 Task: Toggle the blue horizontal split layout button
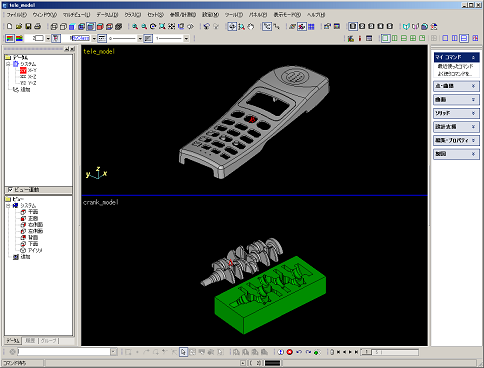pyautogui.click(x=464, y=38)
